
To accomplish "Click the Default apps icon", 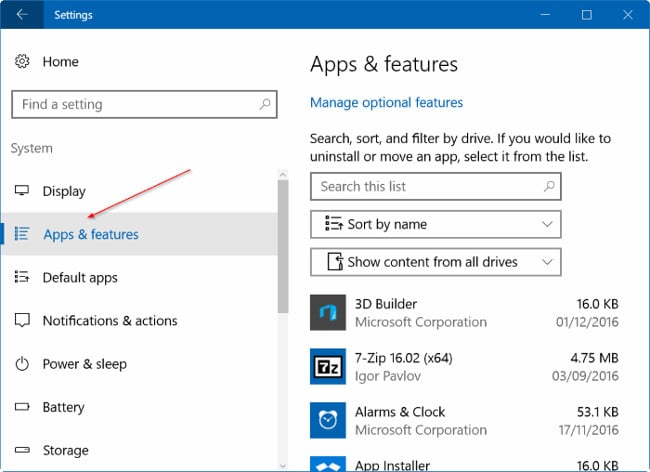I will point(22,277).
